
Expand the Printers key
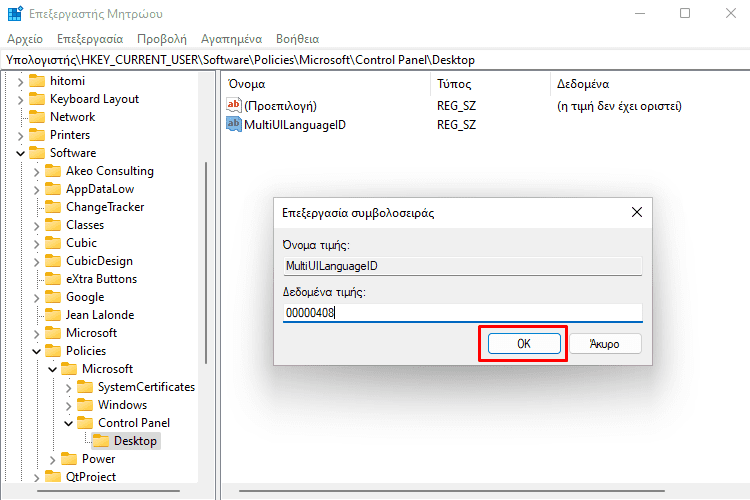click(x=20, y=136)
